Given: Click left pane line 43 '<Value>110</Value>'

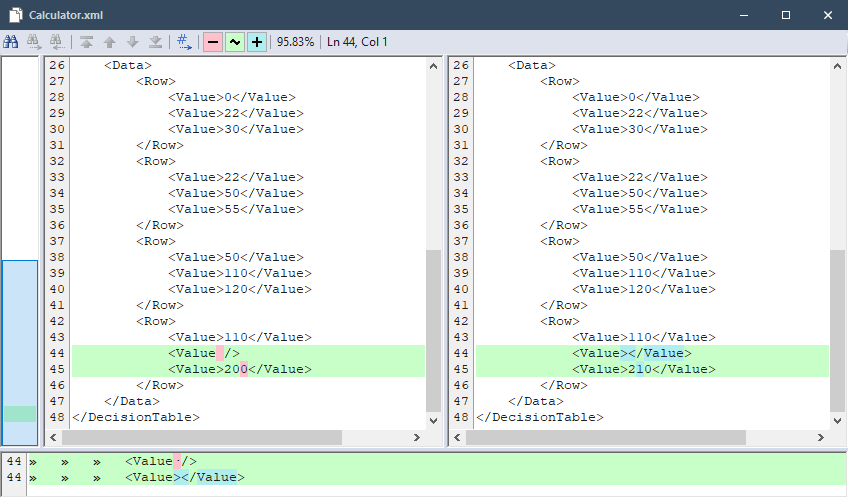Looking at the screenshot, I should (x=240, y=337).
